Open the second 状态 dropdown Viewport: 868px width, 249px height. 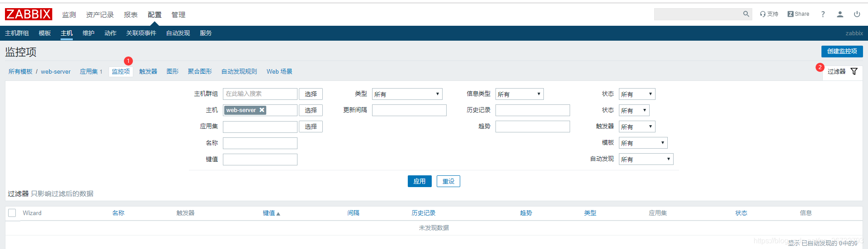pyautogui.click(x=634, y=110)
